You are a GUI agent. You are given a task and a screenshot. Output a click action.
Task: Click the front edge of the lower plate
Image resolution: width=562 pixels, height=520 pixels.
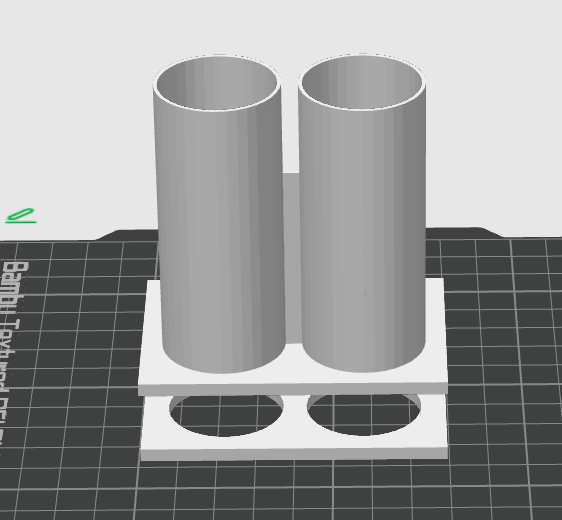tap(294, 454)
